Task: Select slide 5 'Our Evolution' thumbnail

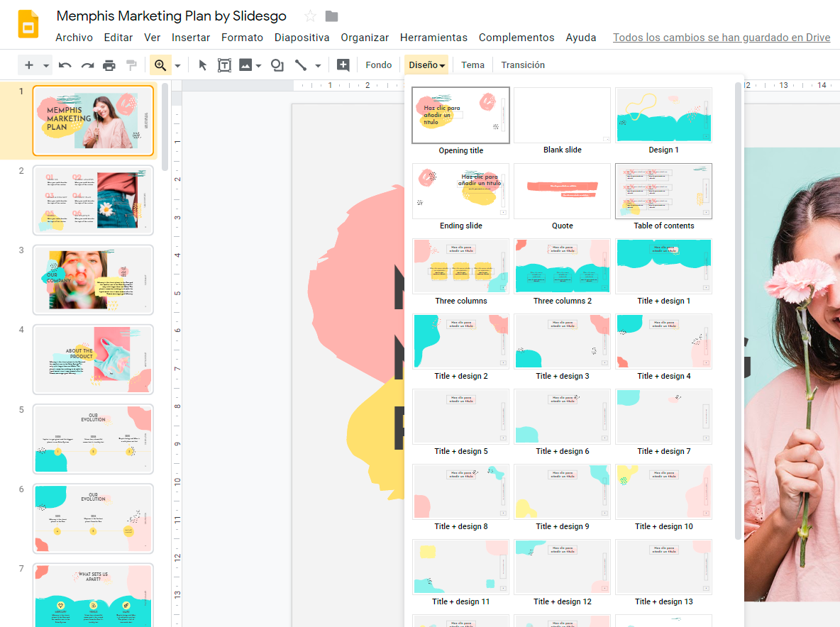Action: tap(93, 438)
